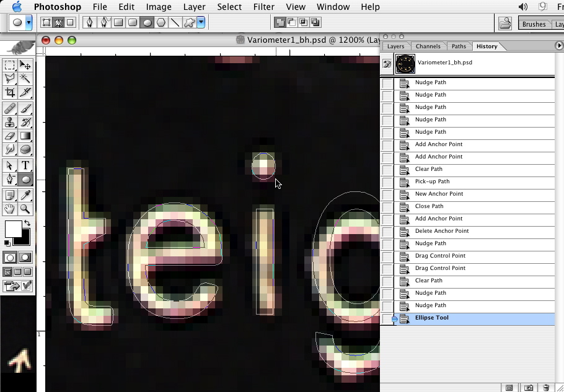Screen dimensions: 564x392
Task: Expand the shape geometry options arrow
Action: click(x=201, y=22)
